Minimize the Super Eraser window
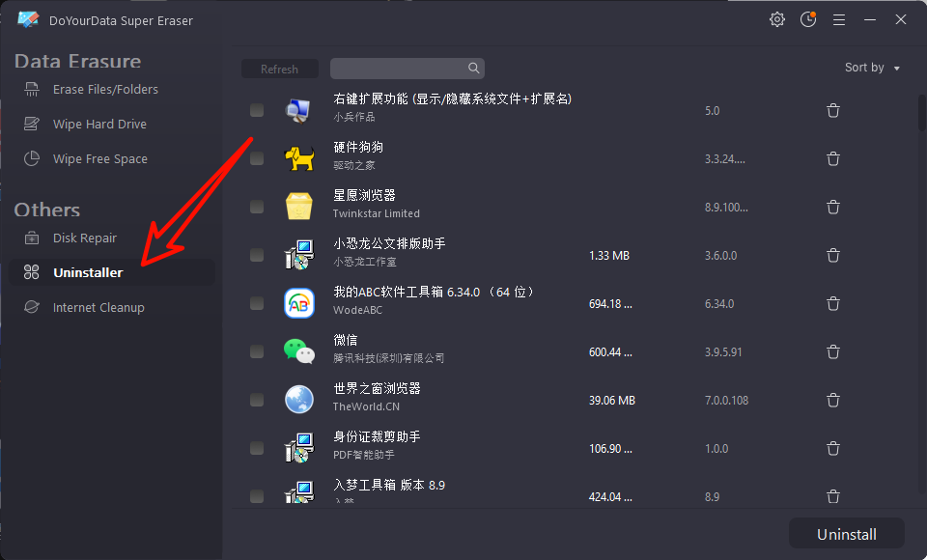 click(x=870, y=19)
